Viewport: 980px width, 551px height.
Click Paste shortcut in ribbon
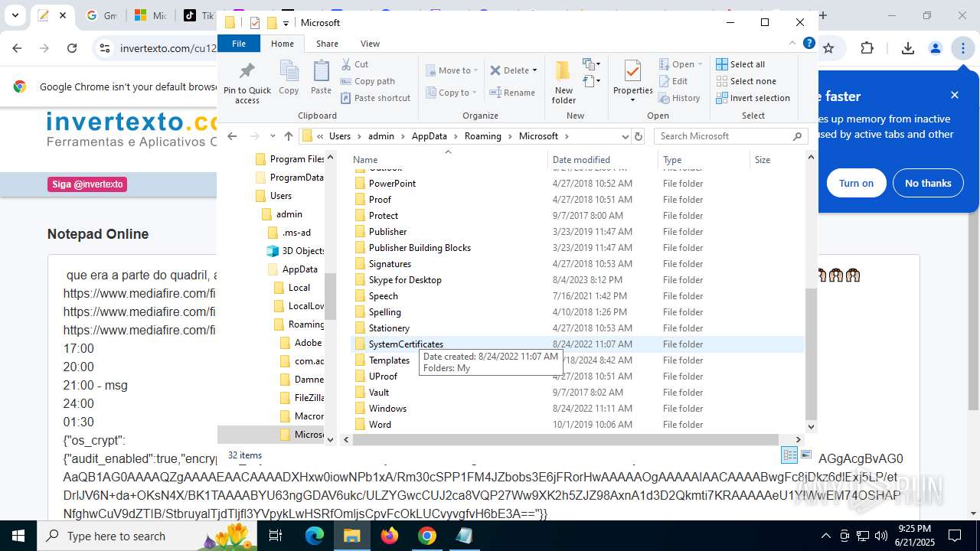376,98
